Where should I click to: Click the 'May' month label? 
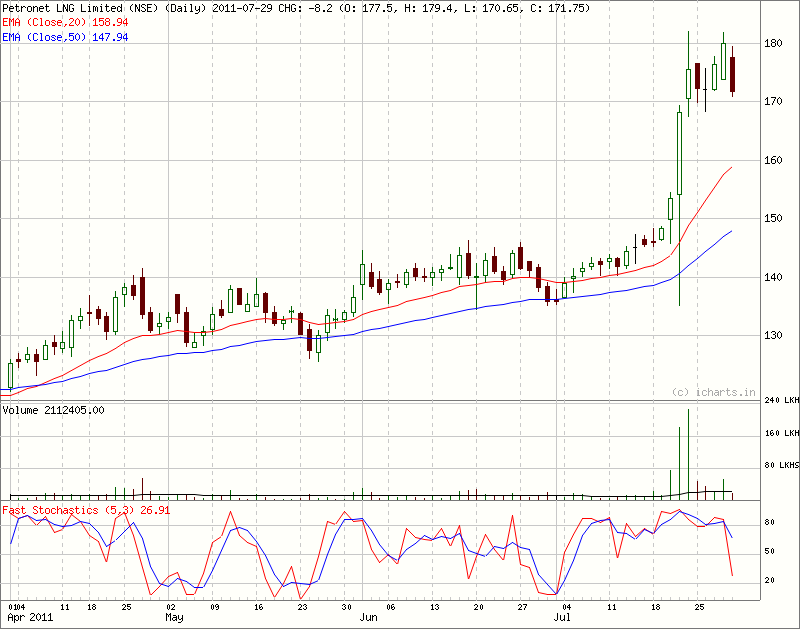point(174,618)
